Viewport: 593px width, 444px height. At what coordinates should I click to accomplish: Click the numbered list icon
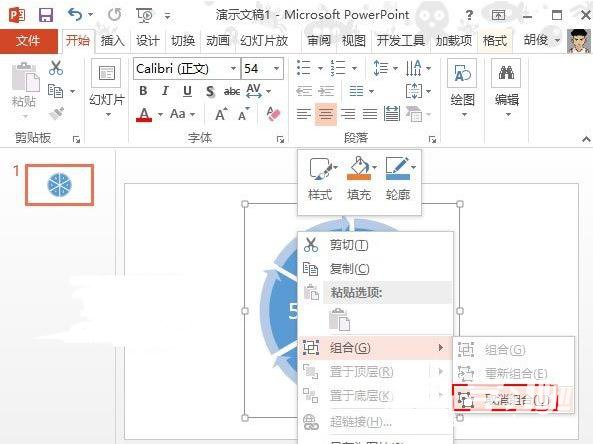tap(338, 68)
